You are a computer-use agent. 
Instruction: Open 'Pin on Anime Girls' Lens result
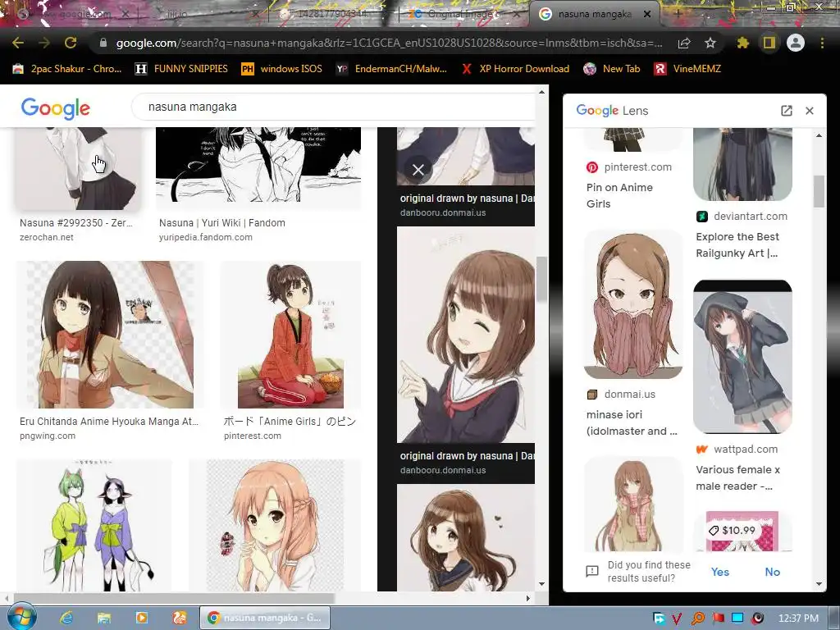619,195
